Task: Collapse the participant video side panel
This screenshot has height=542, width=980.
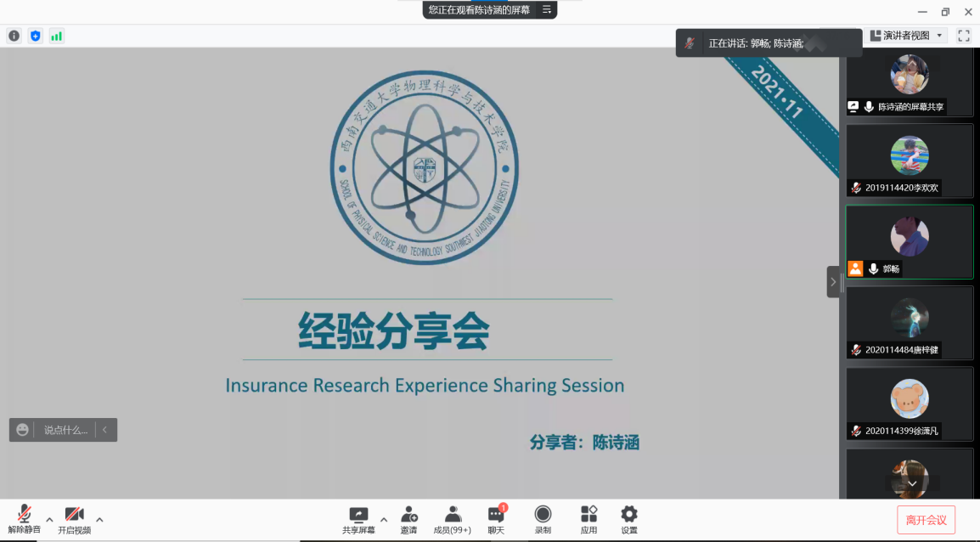Action: coord(833,281)
